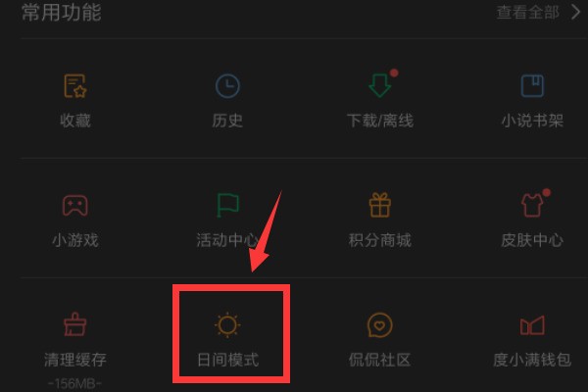Viewport: 588px width, 392px height.
Task: Tap the 下载/离线 label
Action: 380,121
